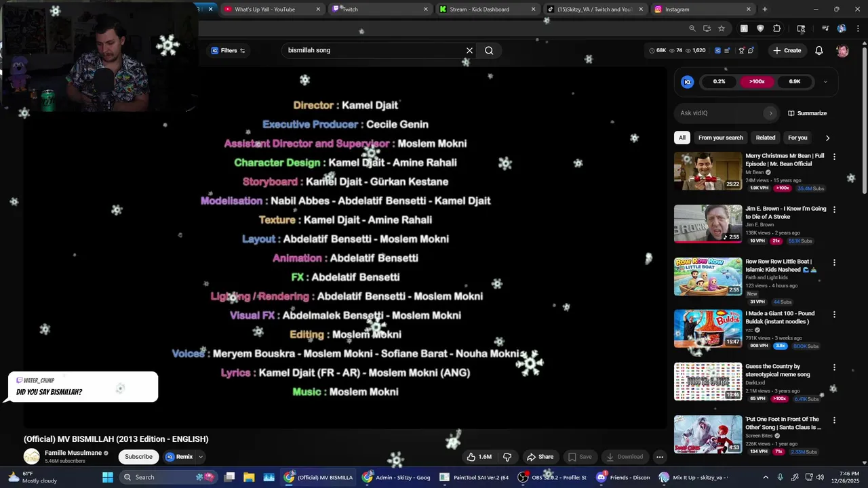Image resolution: width=868 pixels, height=488 pixels.
Task: Open the Discord Friends taskbar item
Action: coord(624,477)
